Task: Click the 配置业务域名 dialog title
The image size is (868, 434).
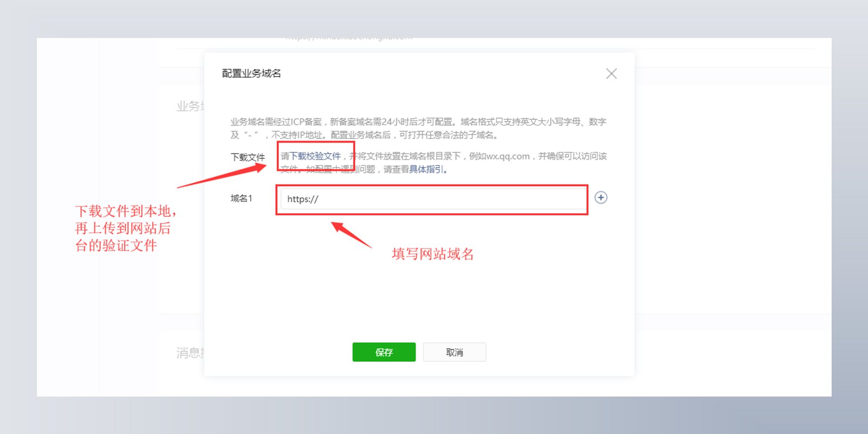Action: point(251,73)
